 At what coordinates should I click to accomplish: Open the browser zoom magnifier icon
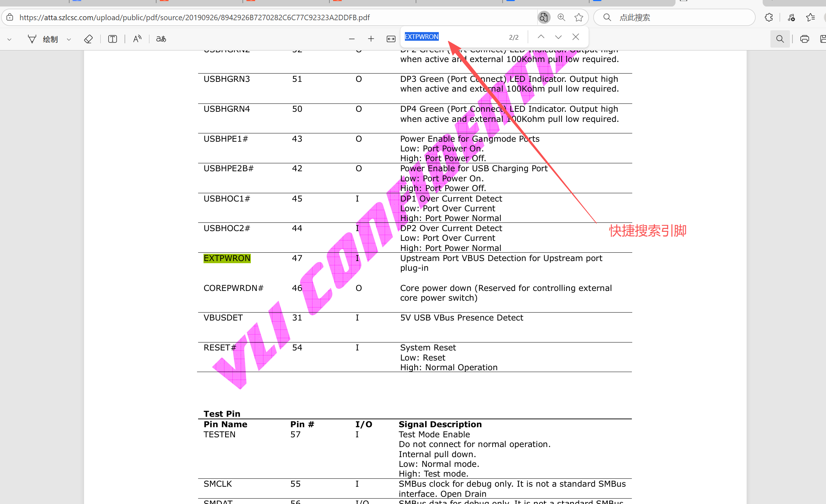point(561,17)
